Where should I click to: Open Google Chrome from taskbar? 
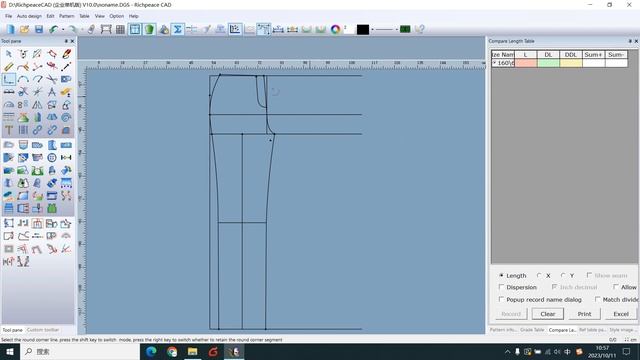(172, 351)
